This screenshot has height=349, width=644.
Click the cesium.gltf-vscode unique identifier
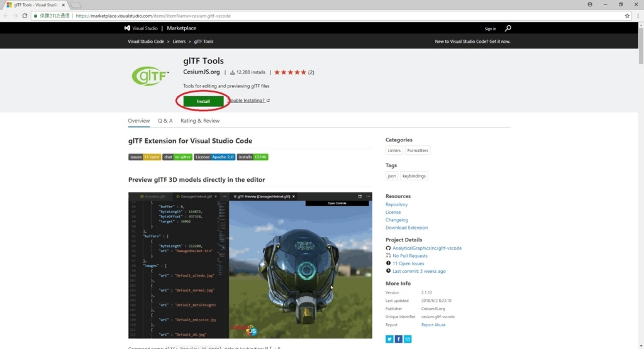pyautogui.click(x=438, y=317)
